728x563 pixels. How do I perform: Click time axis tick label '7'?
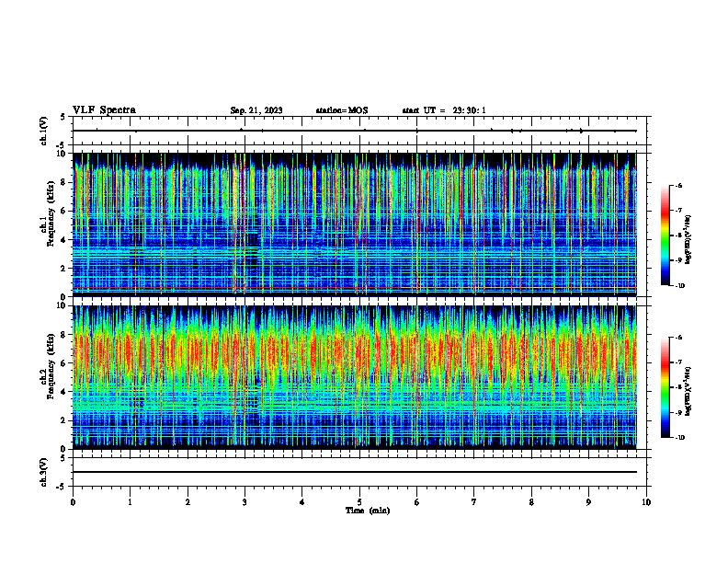pos(474,502)
